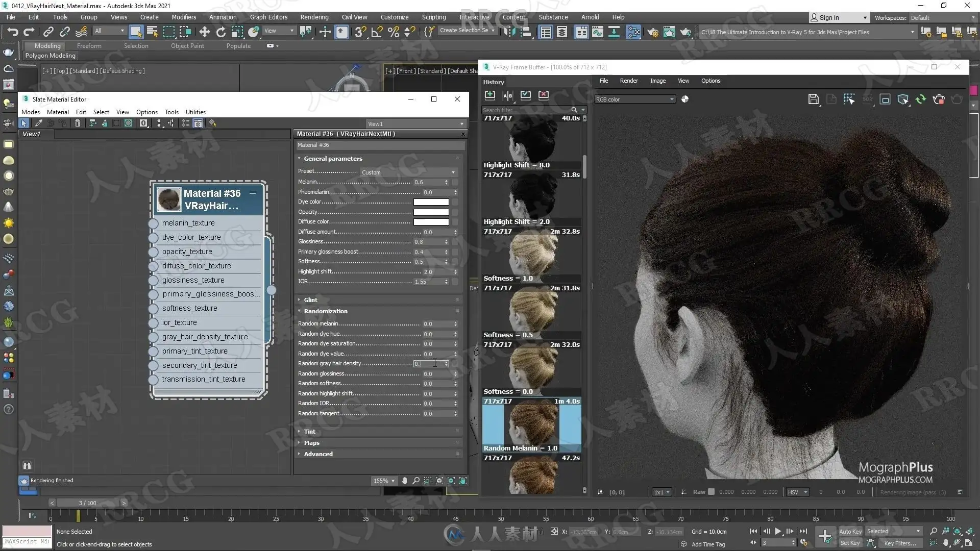The height and width of the screenshot is (551, 980).
Task: Open the Diffuse color white swatch
Action: (x=431, y=222)
